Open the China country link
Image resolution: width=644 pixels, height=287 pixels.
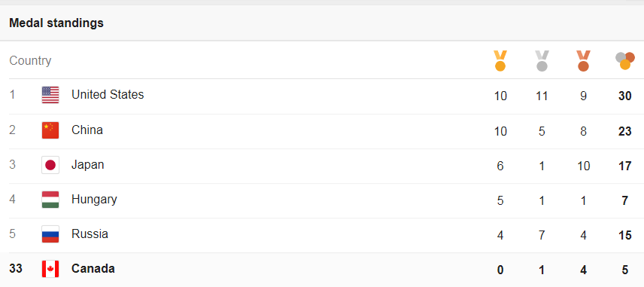[87, 130]
